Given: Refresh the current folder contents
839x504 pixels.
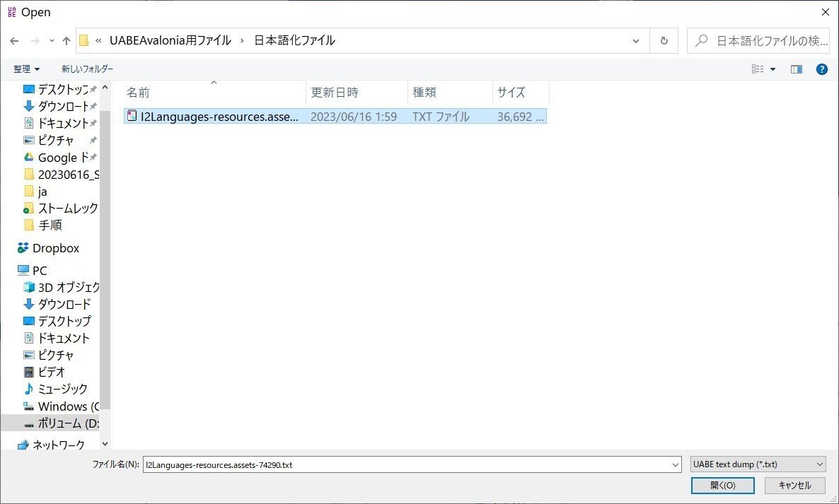Looking at the screenshot, I should 664,40.
